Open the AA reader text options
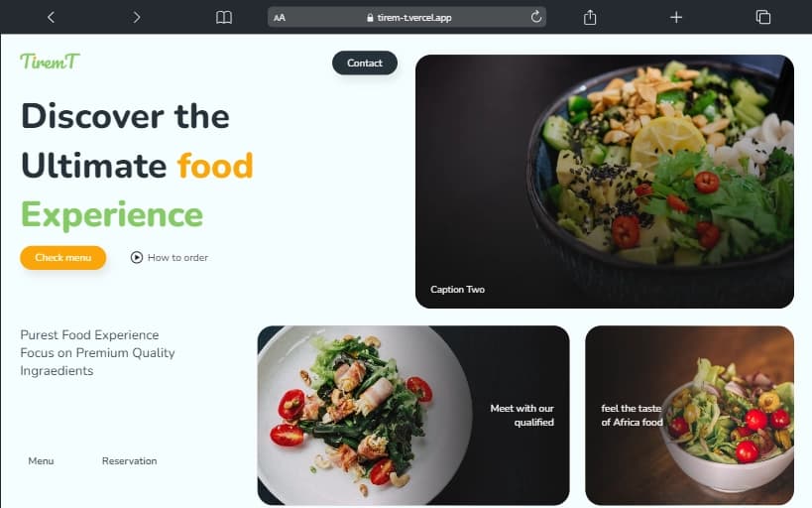812x508 pixels. pos(280,18)
